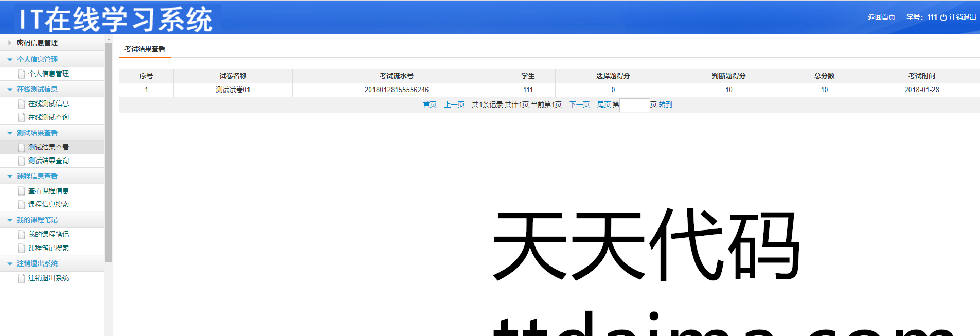This screenshot has height=336, width=980.
Task: Open 课程笔记搜索 in the sidebar
Action: point(48,248)
